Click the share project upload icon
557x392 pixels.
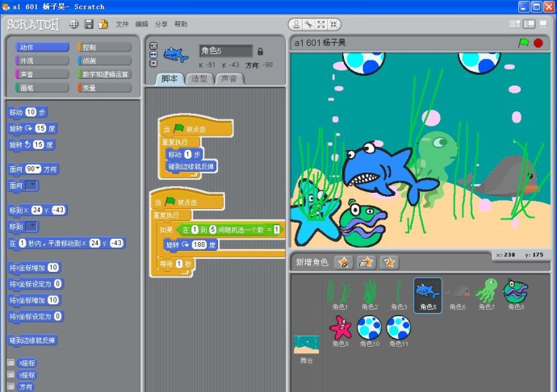click(103, 24)
